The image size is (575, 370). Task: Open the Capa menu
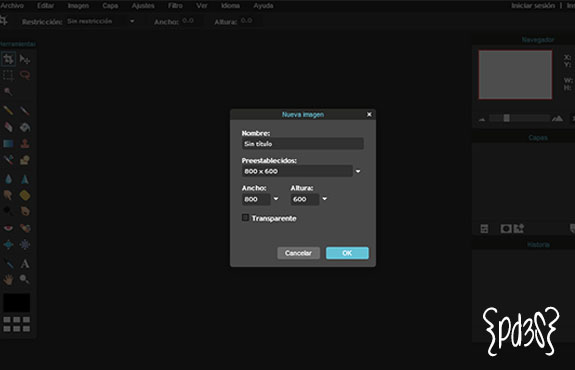pyautogui.click(x=110, y=6)
